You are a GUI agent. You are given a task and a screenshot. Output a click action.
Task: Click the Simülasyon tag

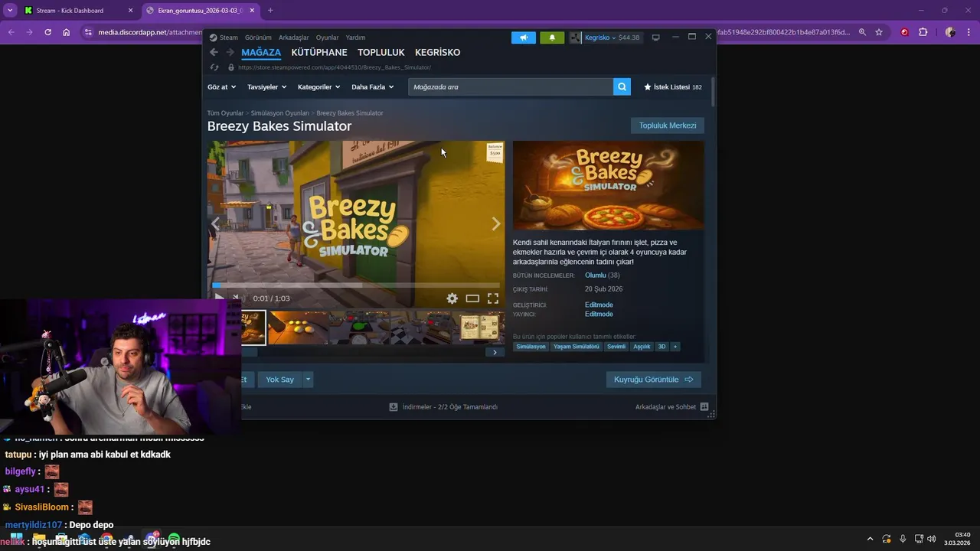point(531,347)
